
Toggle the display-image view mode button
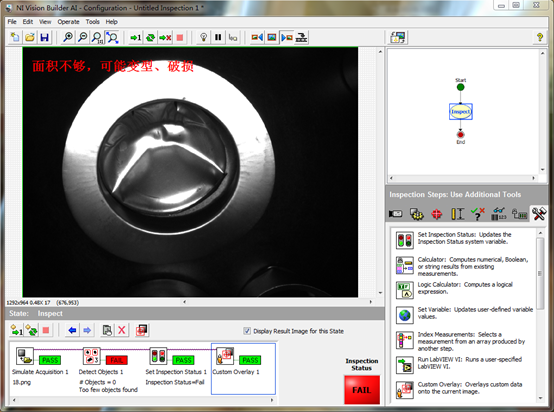272,37
